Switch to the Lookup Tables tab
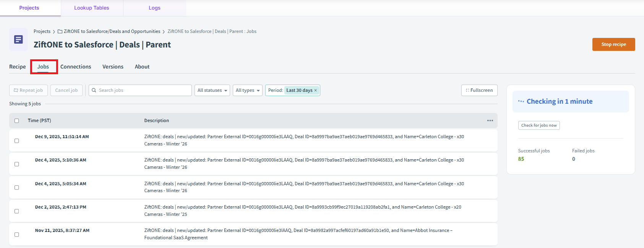This screenshot has height=248, width=644. tap(92, 8)
